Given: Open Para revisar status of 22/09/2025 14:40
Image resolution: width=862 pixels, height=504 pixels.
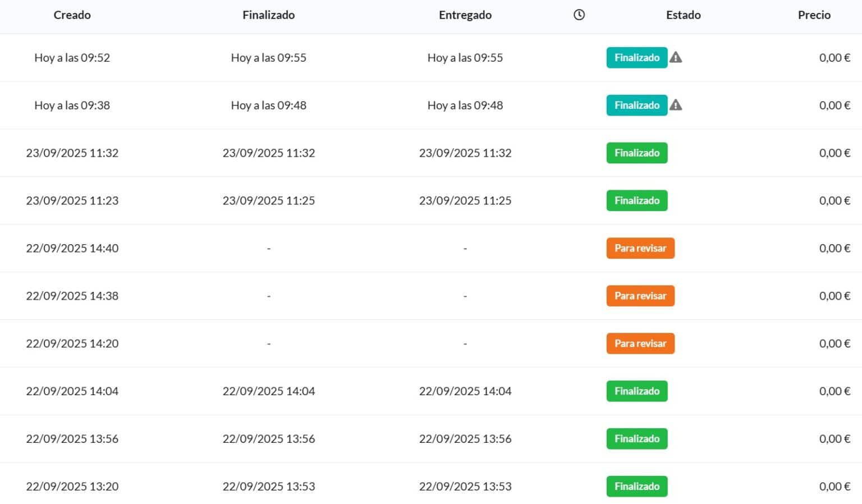Looking at the screenshot, I should pos(640,249).
